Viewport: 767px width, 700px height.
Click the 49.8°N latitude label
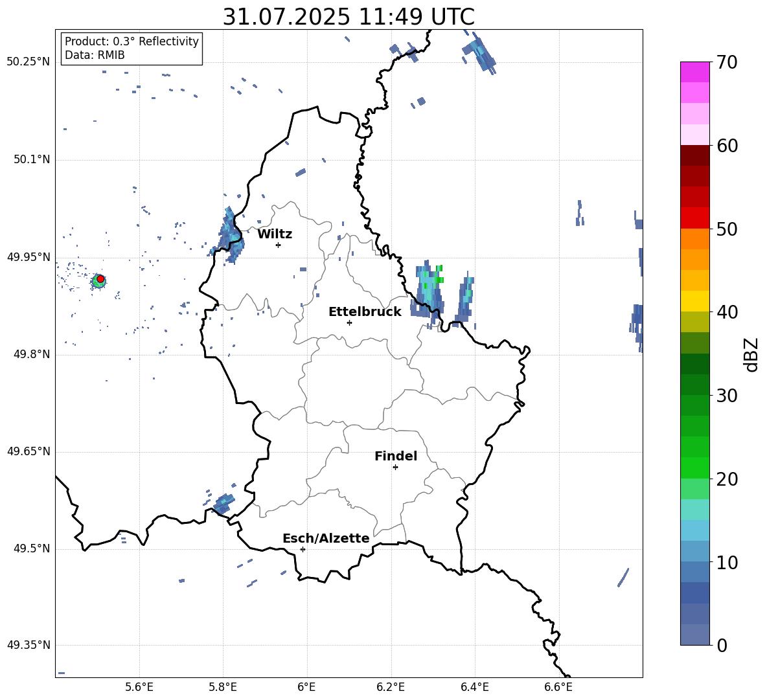32,354
